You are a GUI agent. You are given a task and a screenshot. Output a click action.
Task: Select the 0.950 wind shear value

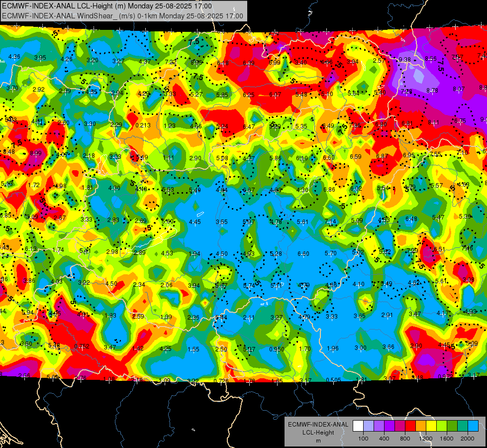(277, 349)
